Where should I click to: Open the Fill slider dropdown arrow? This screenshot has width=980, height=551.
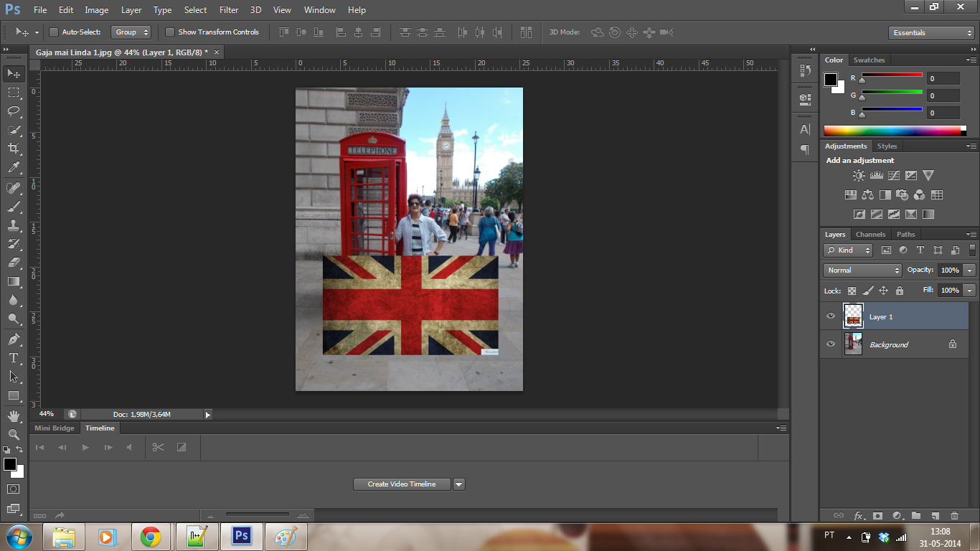[x=970, y=291]
